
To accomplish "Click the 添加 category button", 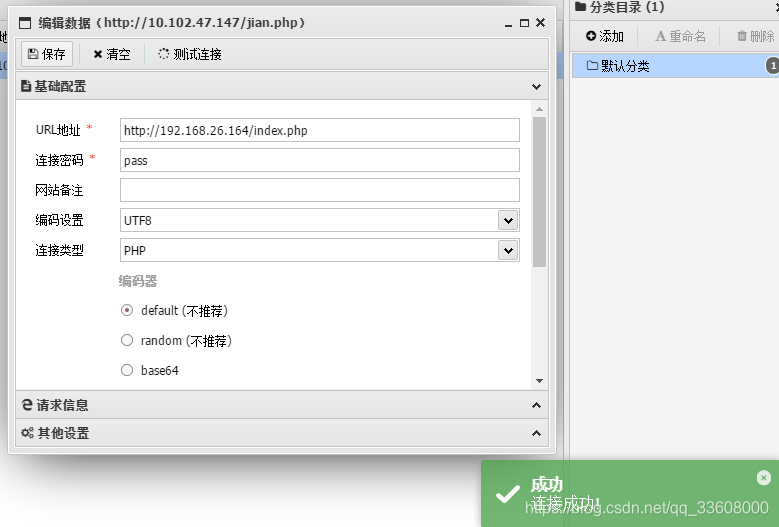I will (x=605, y=36).
